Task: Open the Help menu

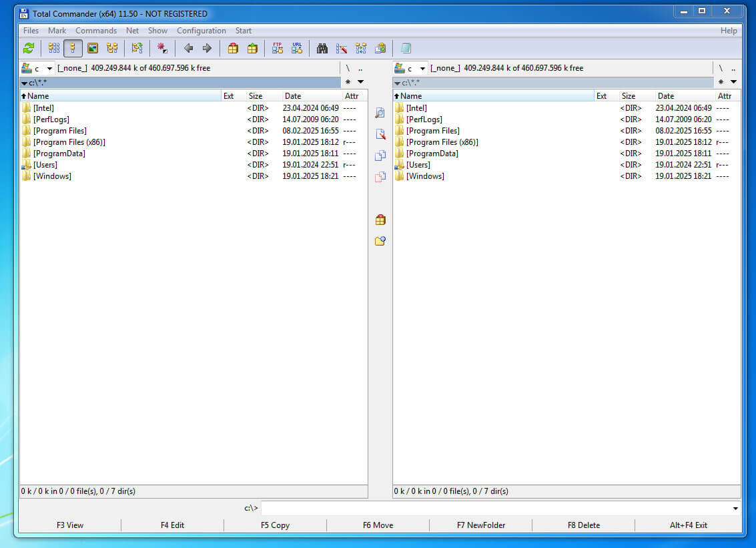Action: [729, 31]
